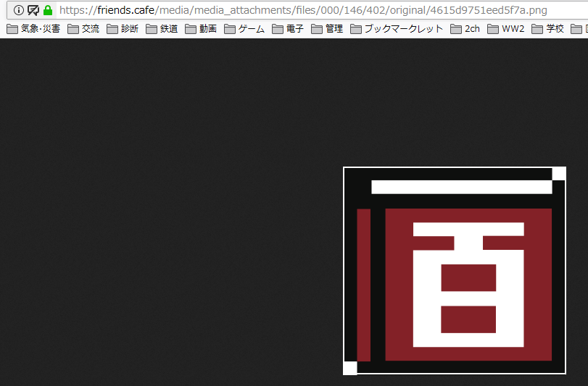
Task: Expand the 診断 bookmark folder
Action: pyautogui.click(x=123, y=29)
